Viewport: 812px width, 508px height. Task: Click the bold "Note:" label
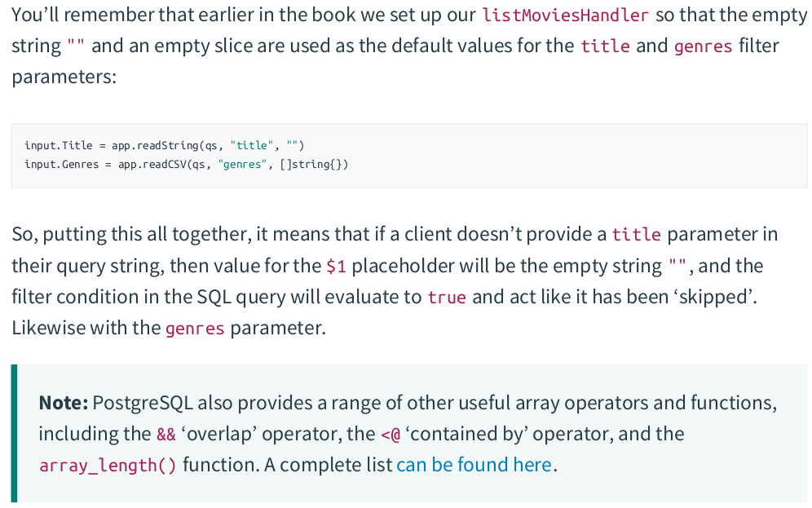(63, 403)
